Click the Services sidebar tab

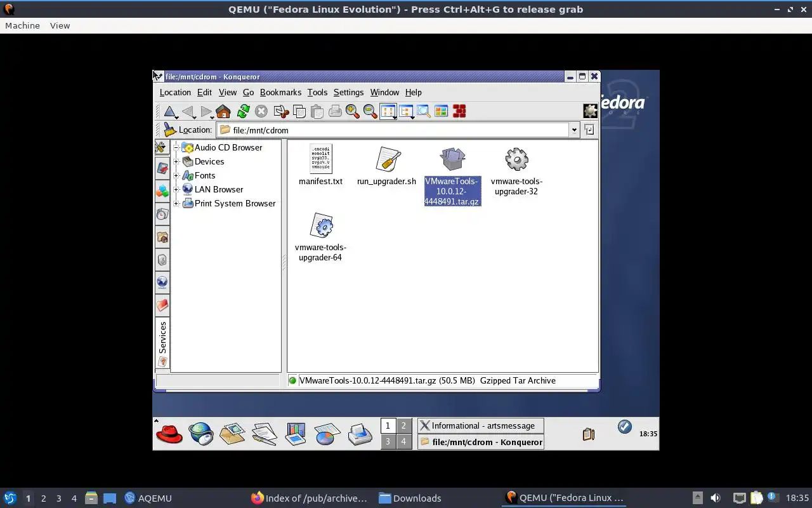click(x=162, y=344)
